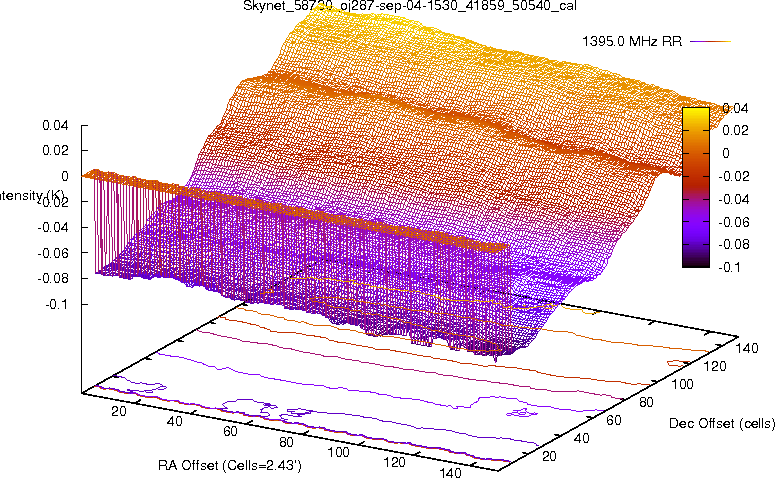
Task: Click the "Dec Offset (cells)" axis label
Action: [x=722, y=424]
